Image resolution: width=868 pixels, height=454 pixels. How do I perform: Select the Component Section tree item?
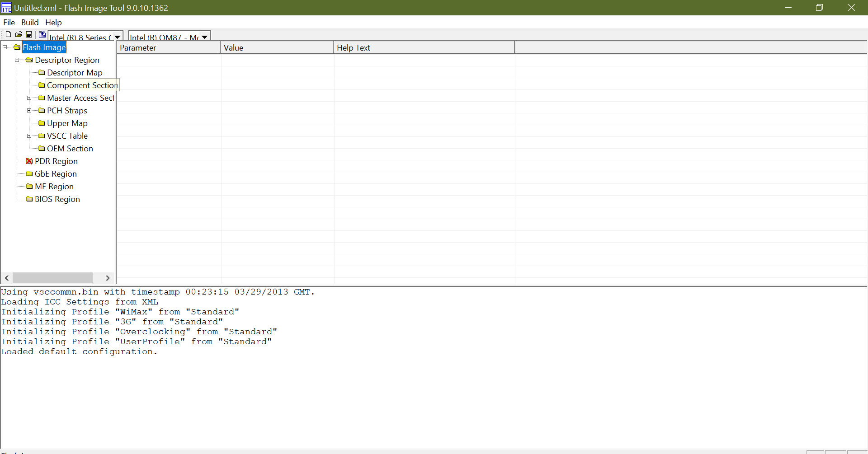82,85
